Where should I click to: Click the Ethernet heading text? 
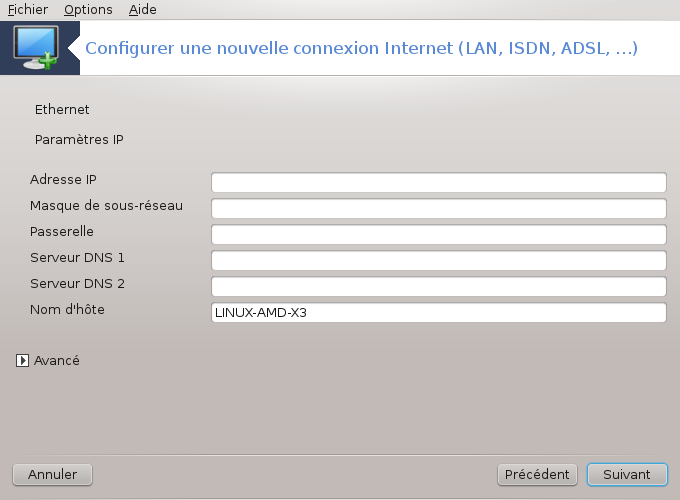[x=62, y=109]
